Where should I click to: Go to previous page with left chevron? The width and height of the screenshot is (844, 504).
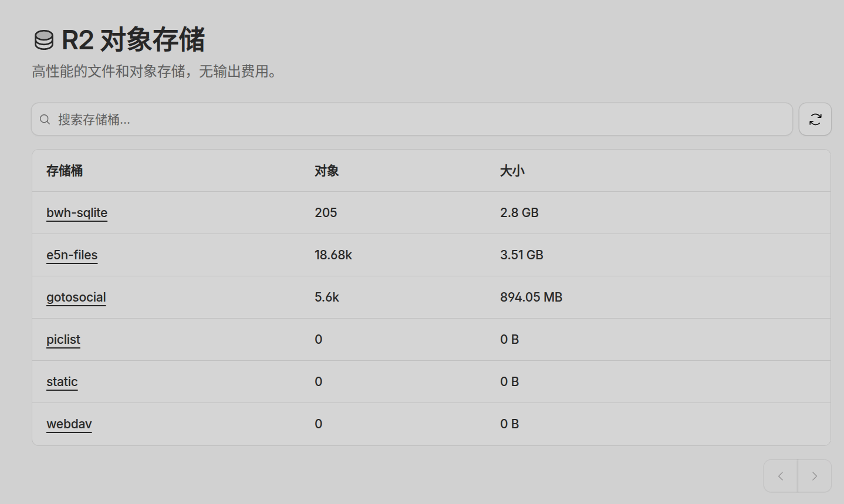(x=780, y=476)
